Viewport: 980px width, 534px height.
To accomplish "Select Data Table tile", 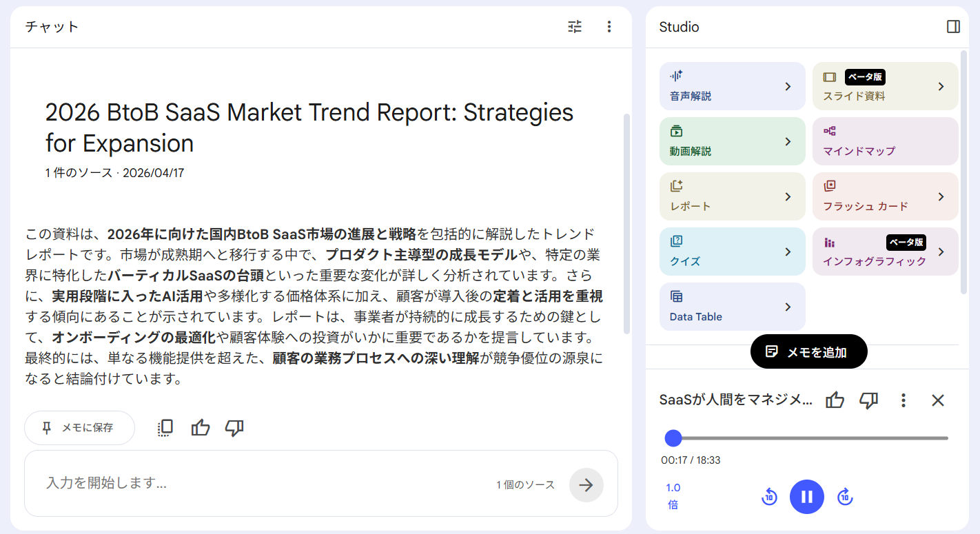I will click(733, 307).
